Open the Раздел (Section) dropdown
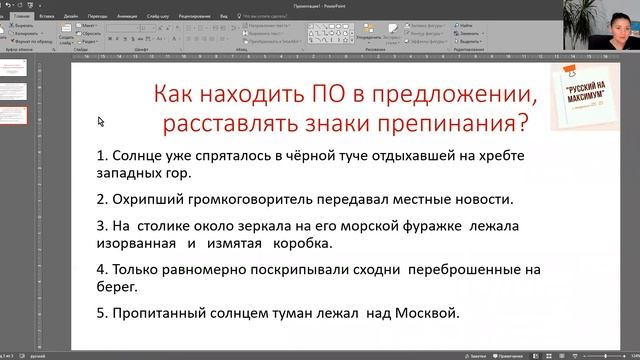Image resolution: width=640 pixels, height=360 pixels. (88, 41)
